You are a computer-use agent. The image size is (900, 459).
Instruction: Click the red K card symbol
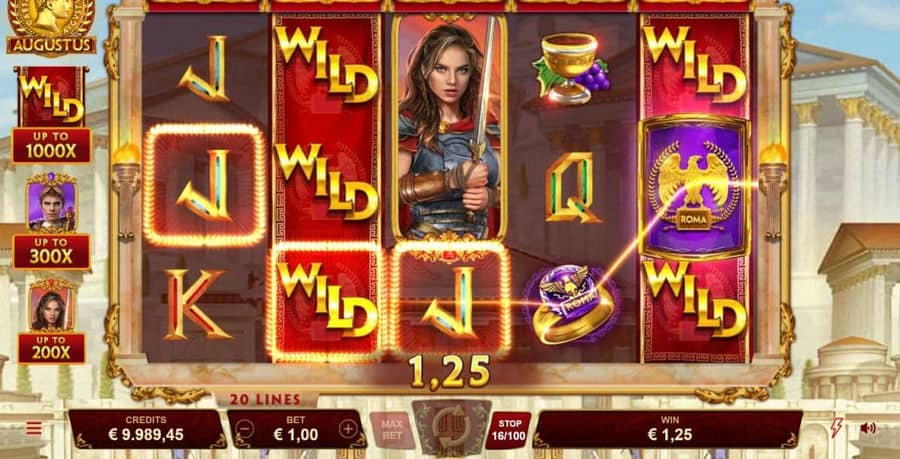tap(195, 304)
